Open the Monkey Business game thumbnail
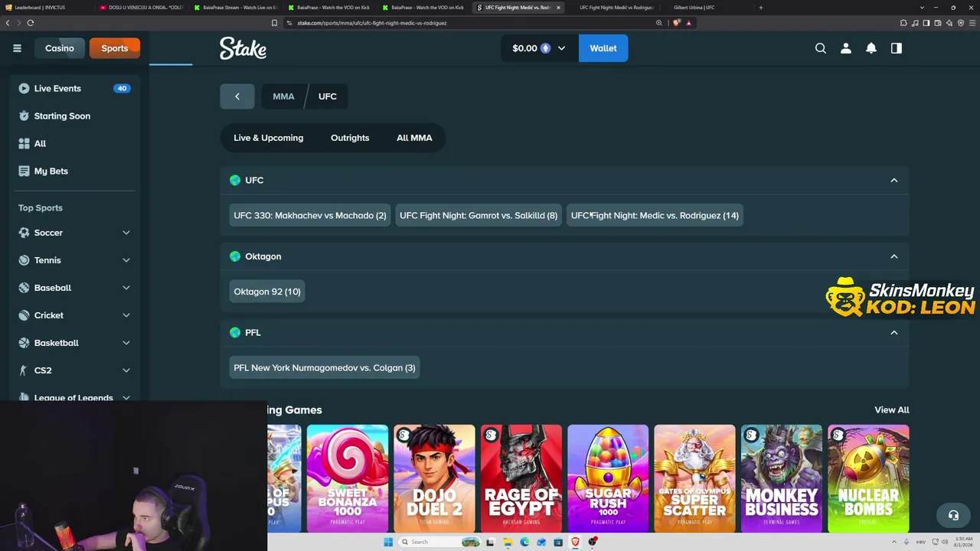The height and width of the screenshot is (551, 980). click(782, 478)
